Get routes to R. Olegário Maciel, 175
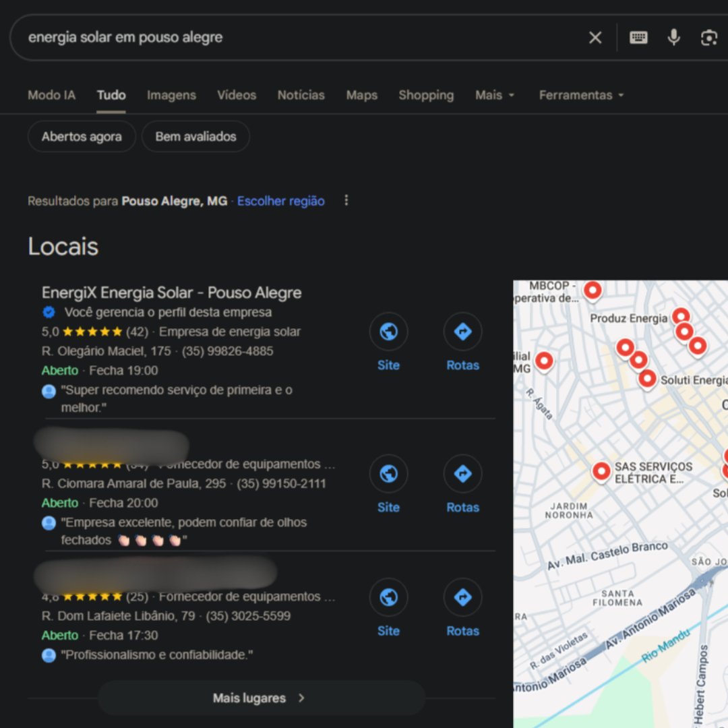 pos(462,332)
